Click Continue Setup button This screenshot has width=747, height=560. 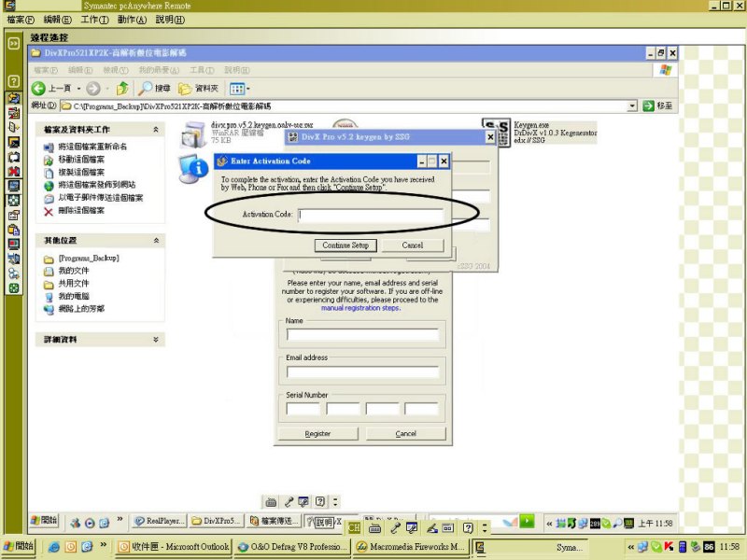click(345, 245)
